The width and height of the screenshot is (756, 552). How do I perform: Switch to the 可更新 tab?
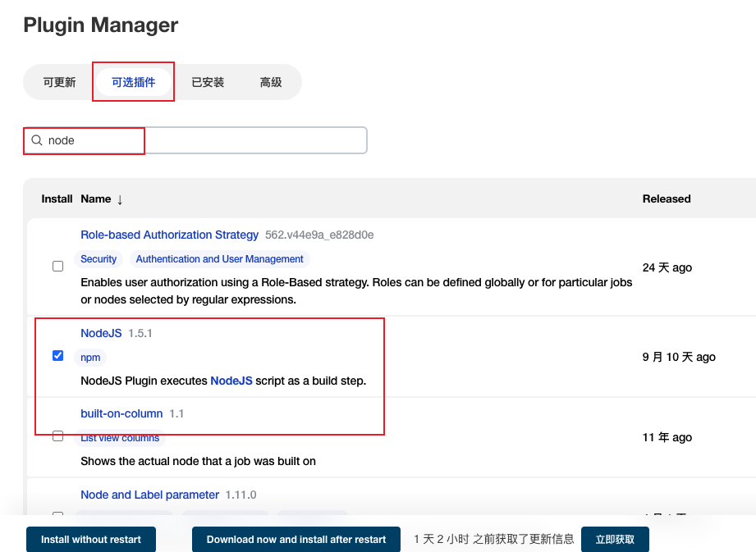(59, 82)
